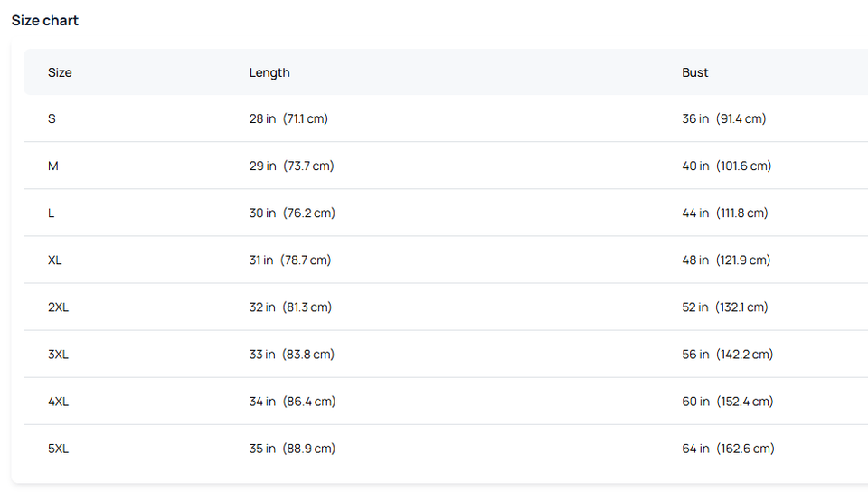Screen dimensions: 868x492
Task: Click the 28 in (71.1 cm) length value
Action: click(x=288, y=118)
